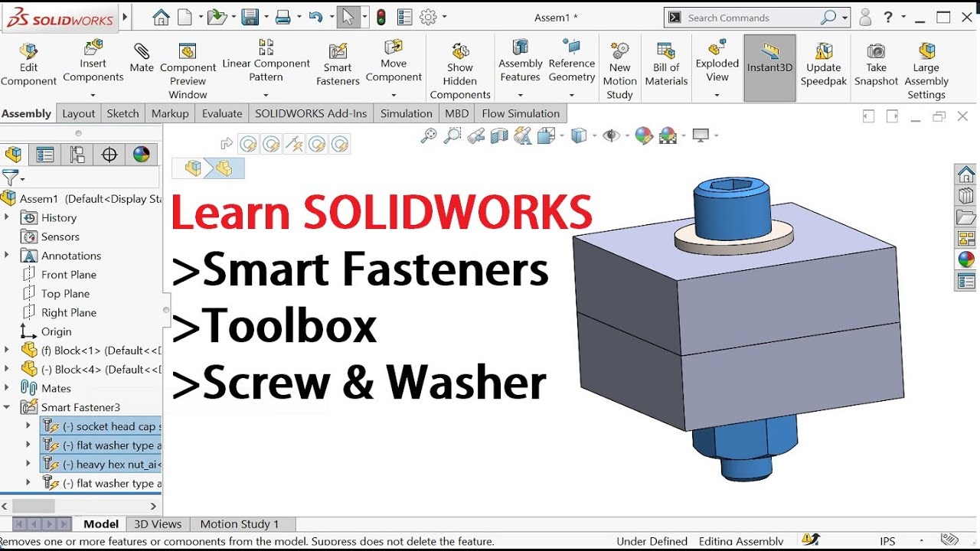The width and height of the screenshot is (980, 551).
Task: Open the SOLIDWORKS Add-Ins tab
Action: click(x=311, y=113)
